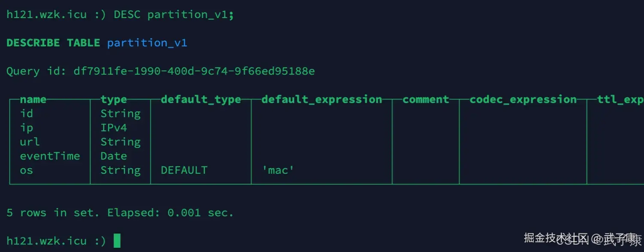Click the 'DESCRIBE TABLE' keyword text

[53, 43]
